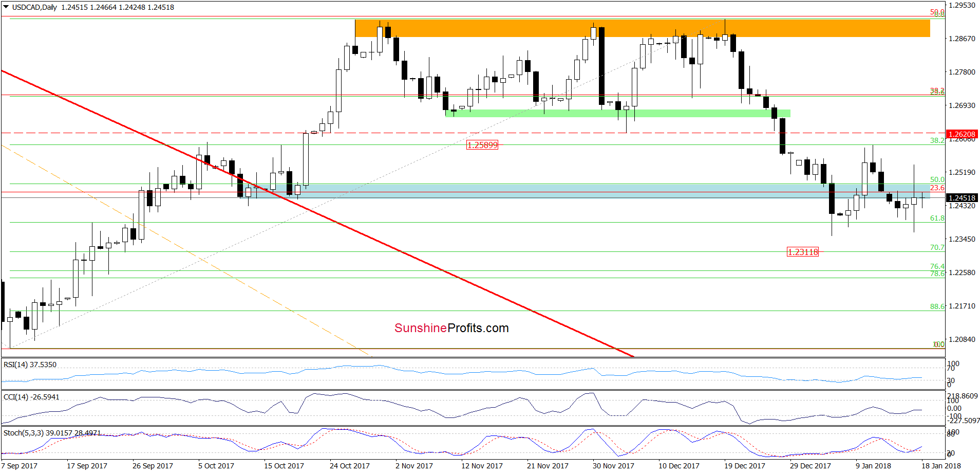Image resolution: width=980 pixels, height=473 pixels.
Task: Click the 1.21710 price axis label
Action: click(962, 306)
